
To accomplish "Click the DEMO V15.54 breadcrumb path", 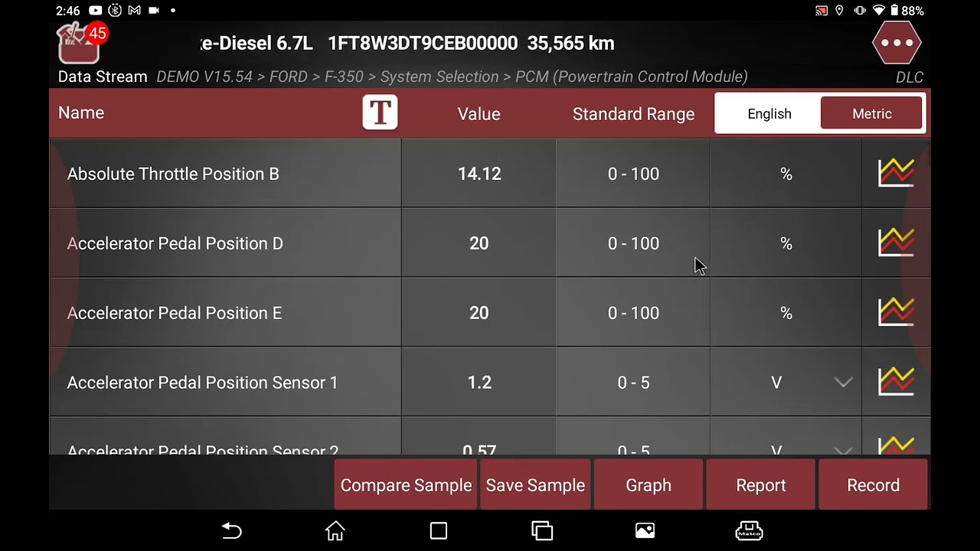I will click(x=452, y=77).
